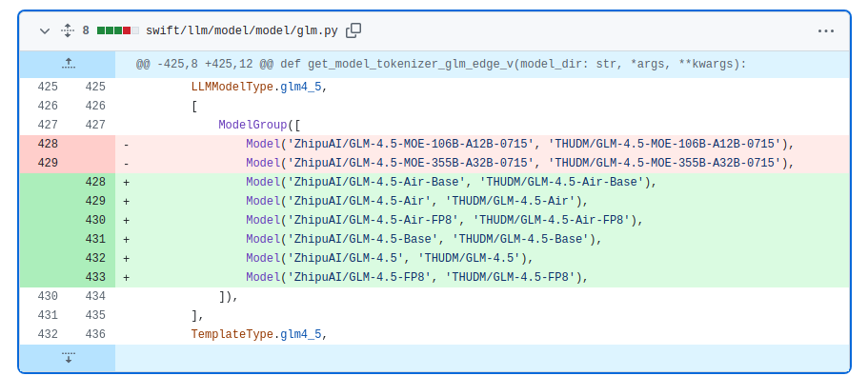The image size is (868, 376).
Task: Expand hidden lines above line 425
Action: pyautogui.click(x=68, y=64)
